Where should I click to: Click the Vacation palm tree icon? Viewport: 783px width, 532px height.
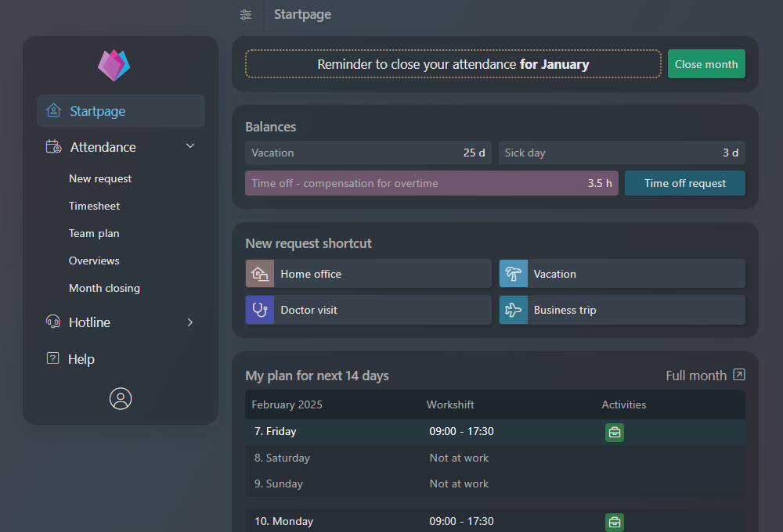[514, 274]
